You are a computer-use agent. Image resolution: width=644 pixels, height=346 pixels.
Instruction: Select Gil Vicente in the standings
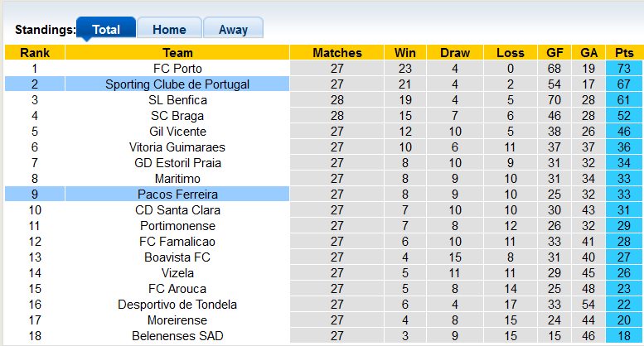177,132
